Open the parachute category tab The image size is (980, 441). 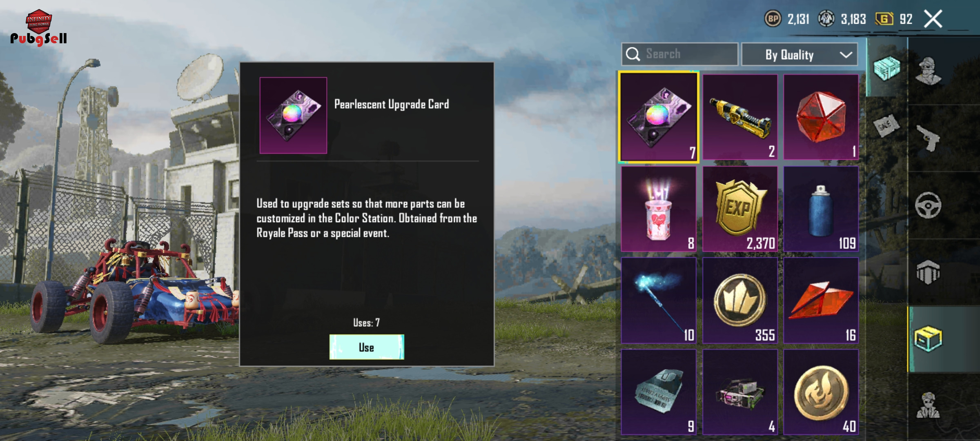pos(928,272)
